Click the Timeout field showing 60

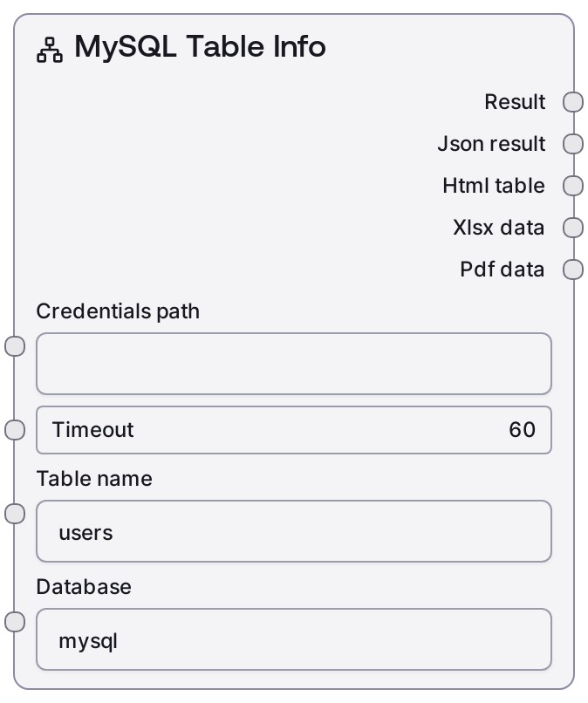(293, 429)
